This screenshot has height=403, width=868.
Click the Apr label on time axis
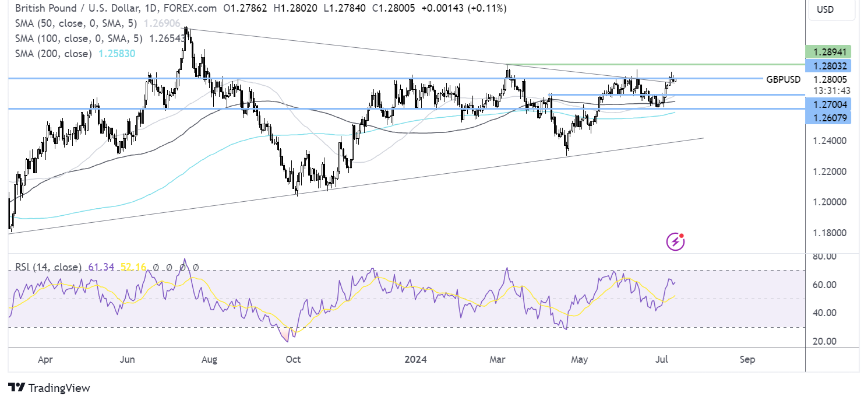coord(45,360)
